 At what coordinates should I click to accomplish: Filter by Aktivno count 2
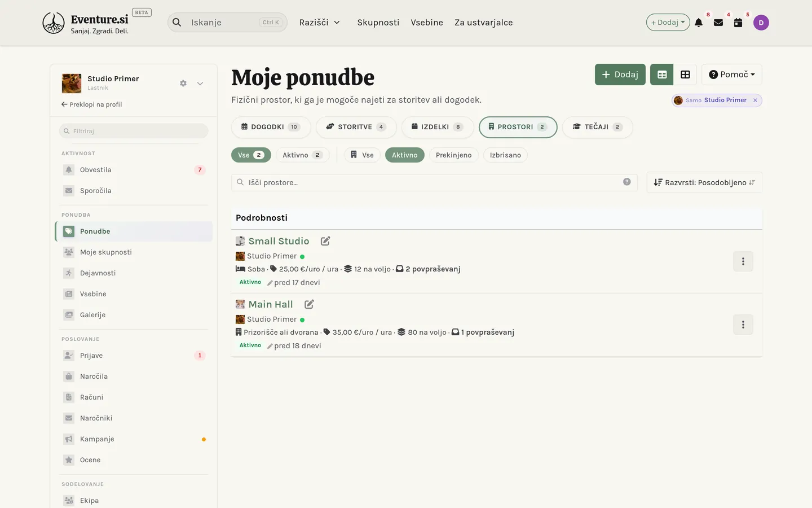coord(302,155)
